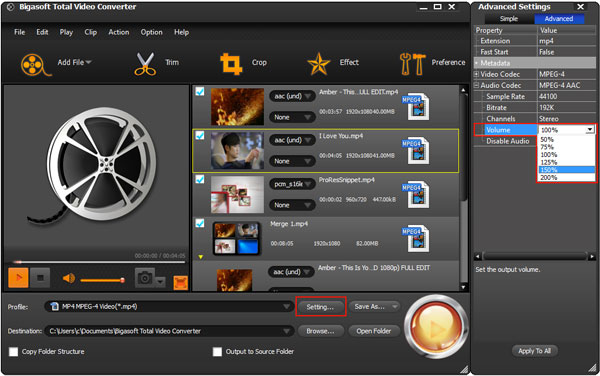Open the Play menu
The height and width of the screenshot is (376, 600).
(66, 32)
